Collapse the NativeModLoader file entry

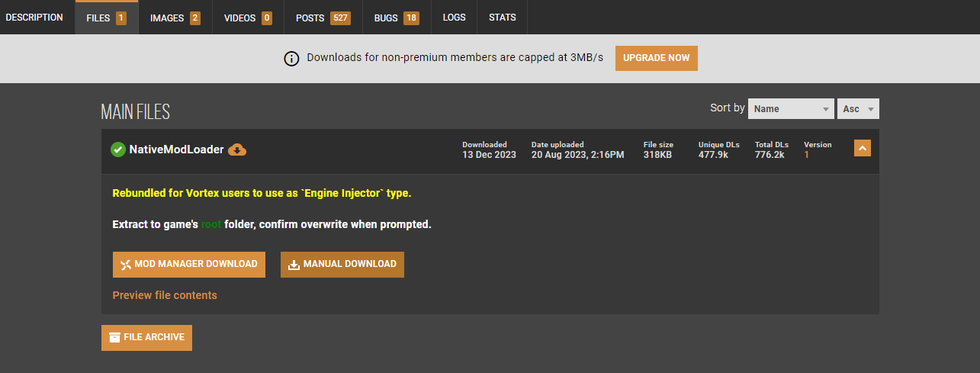tap(863, 149)
